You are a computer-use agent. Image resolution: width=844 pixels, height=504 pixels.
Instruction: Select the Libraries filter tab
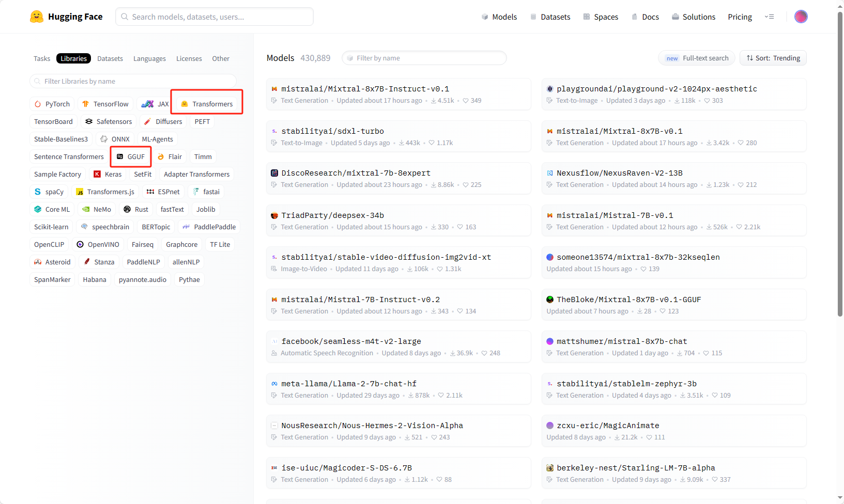pyautogui.click(x=74, y=58)
